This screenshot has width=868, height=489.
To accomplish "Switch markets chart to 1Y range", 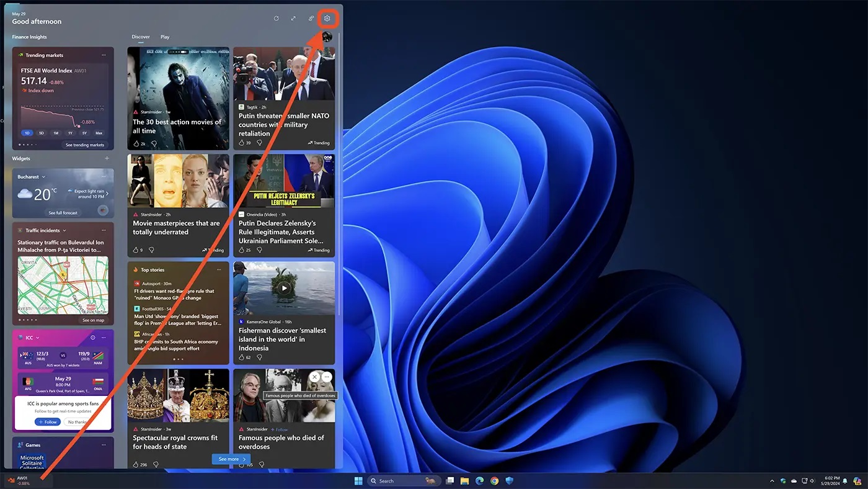I will [70, 133].
